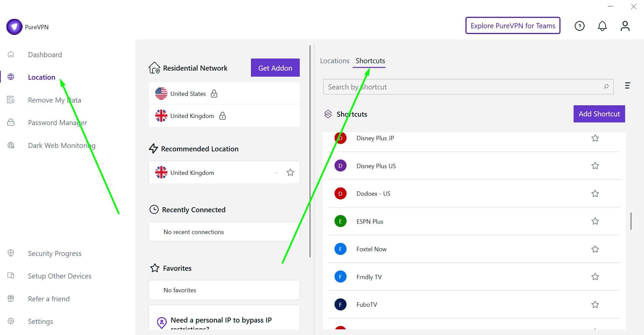644x335 pixels.
Task: Open Remove My Data page
Action: coord(55,100)
